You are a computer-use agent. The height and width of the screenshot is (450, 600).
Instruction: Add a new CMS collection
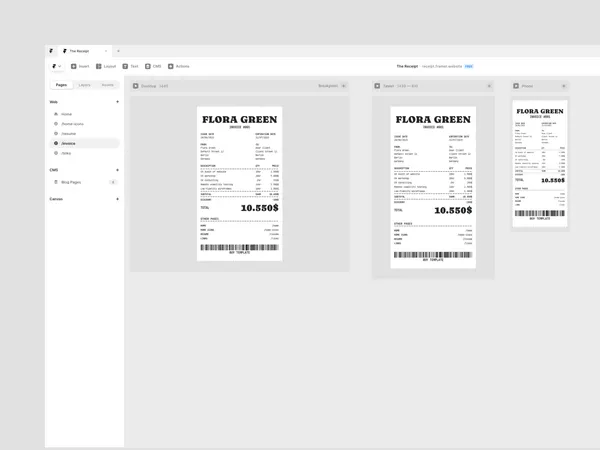[117, 170]
